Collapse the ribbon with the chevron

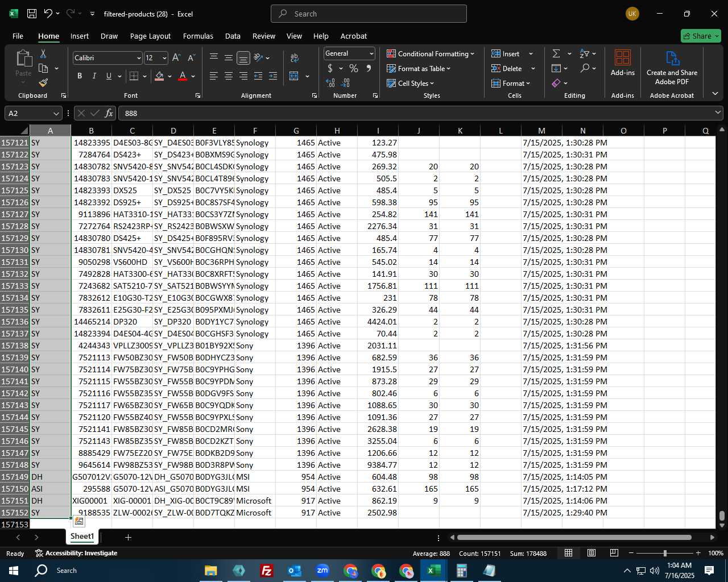715,94
